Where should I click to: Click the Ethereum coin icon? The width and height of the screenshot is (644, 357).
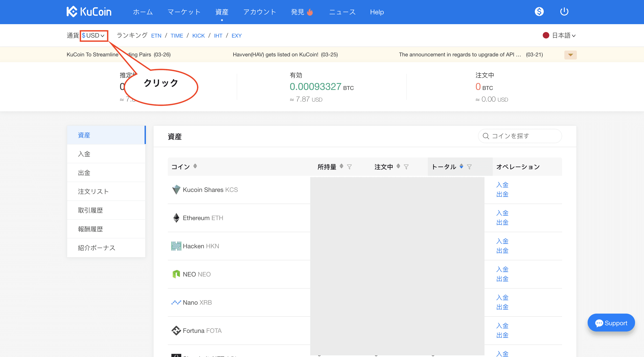point(176,218)
